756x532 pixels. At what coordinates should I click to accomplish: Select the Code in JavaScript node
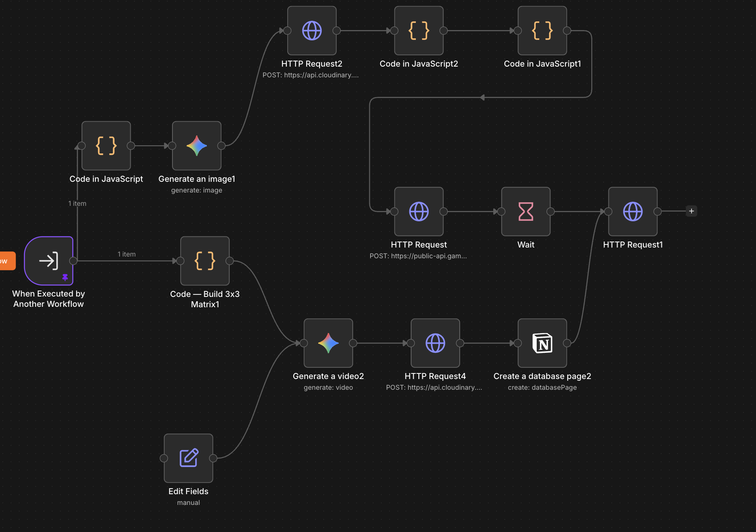[x=106, y=146]
